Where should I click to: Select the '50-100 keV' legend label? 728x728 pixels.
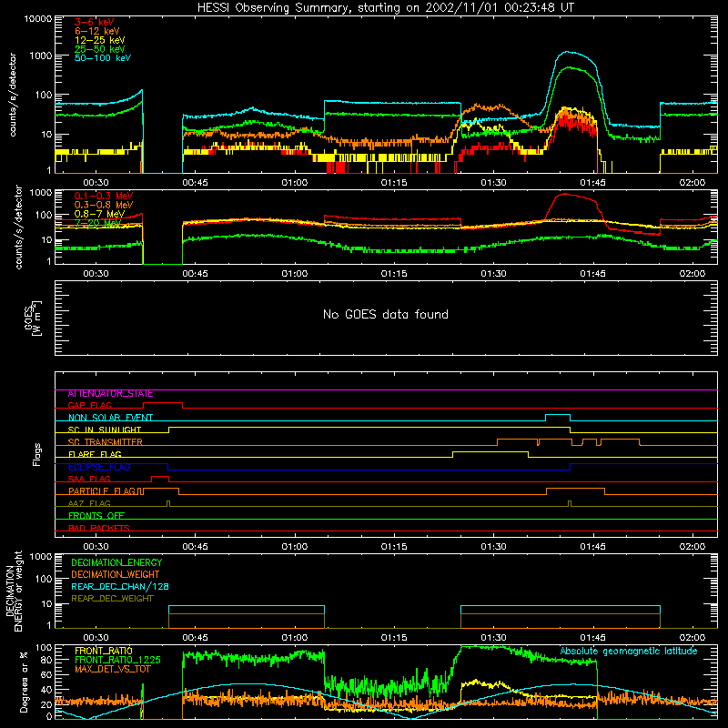click(x=103, y=58)
